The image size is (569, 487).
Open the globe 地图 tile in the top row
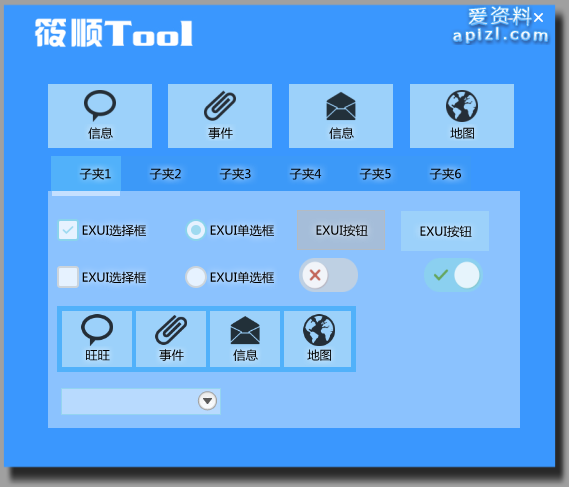[462, 116]
